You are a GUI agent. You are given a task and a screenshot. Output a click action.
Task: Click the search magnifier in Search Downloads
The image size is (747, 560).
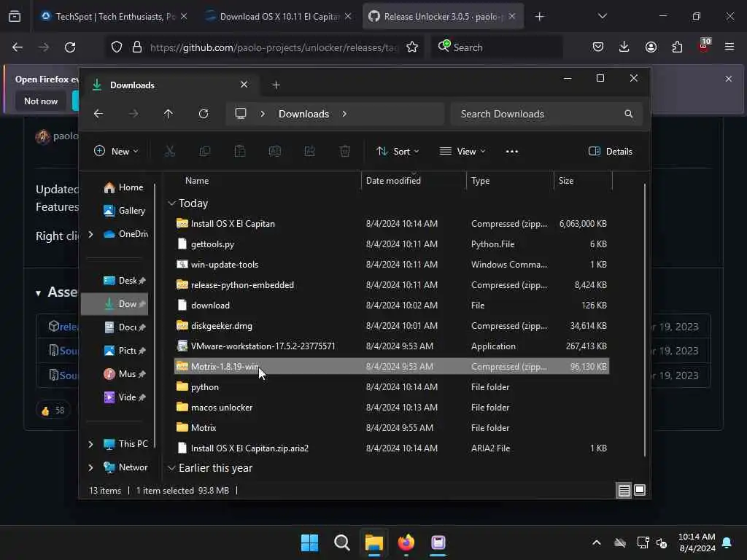(628, 114)
